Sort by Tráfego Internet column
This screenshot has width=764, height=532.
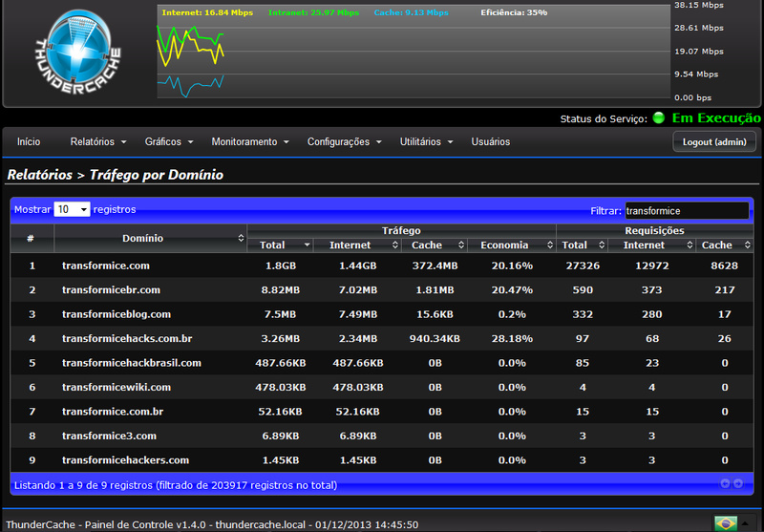coord(357,245)
